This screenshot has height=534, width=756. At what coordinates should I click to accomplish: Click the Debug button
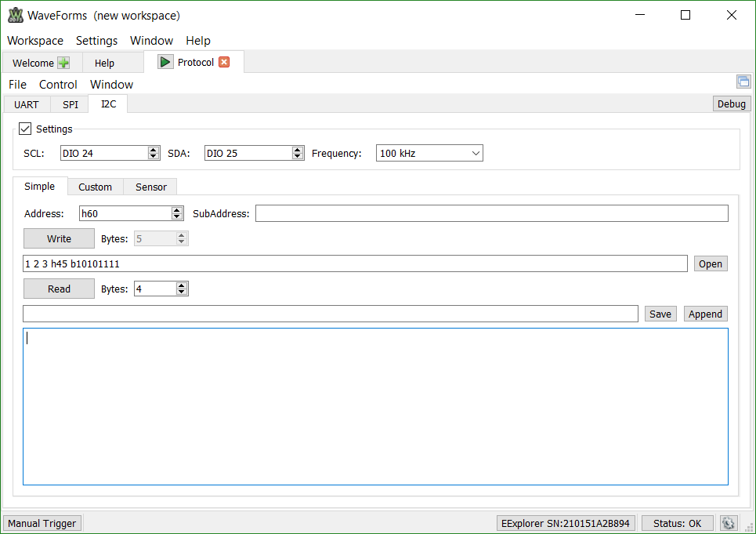pos(732,104)
